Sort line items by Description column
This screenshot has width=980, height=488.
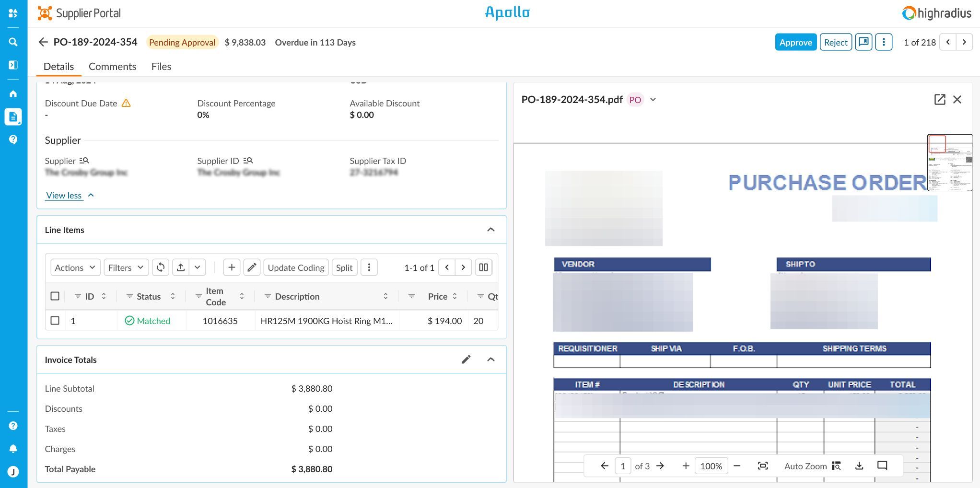coord(385,296)
